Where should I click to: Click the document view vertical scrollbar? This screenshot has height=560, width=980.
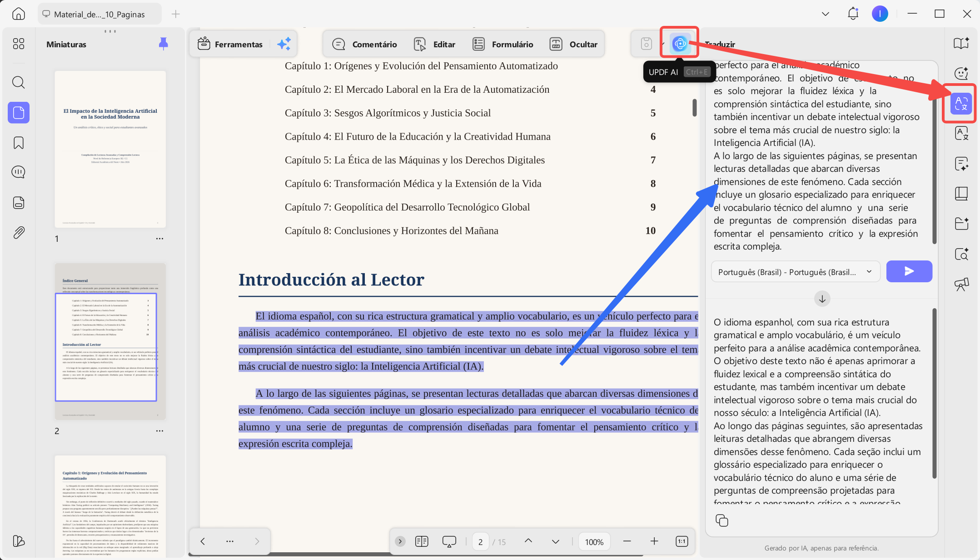click(x=694, y=108)
